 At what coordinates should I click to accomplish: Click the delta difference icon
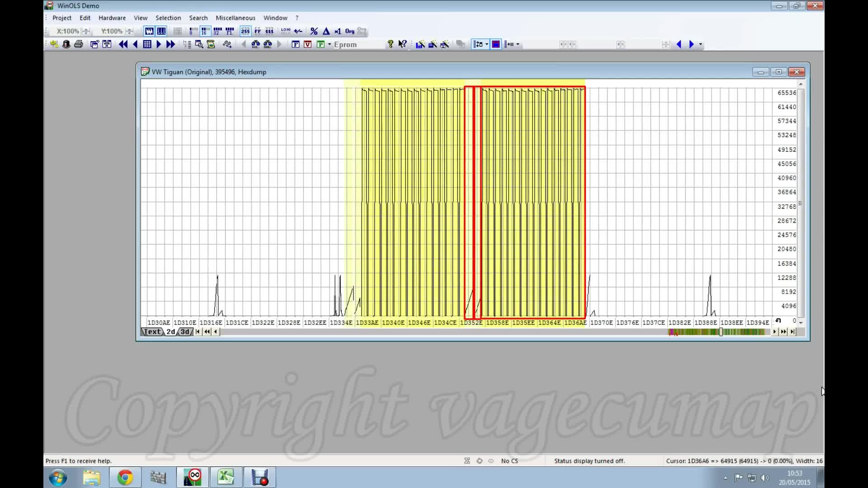click(326, 31)
